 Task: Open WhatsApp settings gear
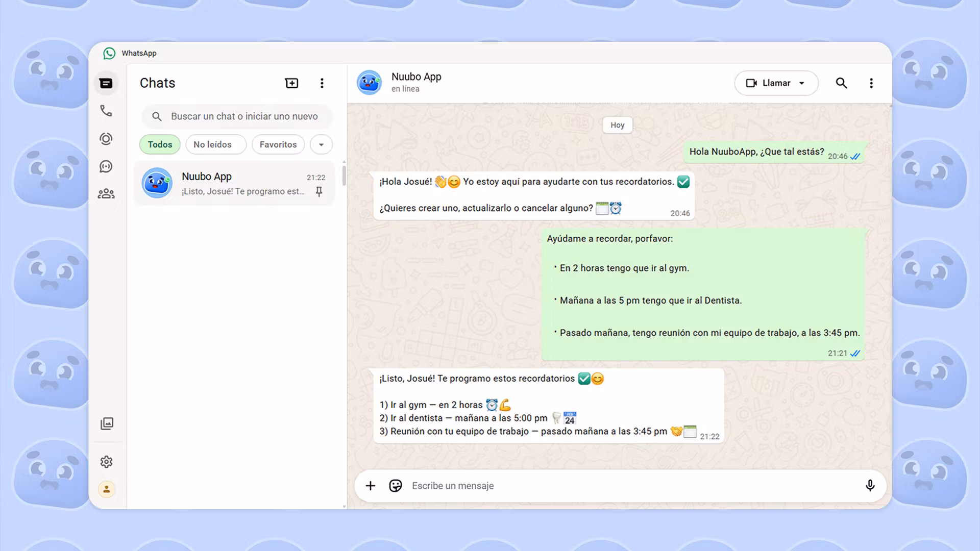tap(106, 462)
